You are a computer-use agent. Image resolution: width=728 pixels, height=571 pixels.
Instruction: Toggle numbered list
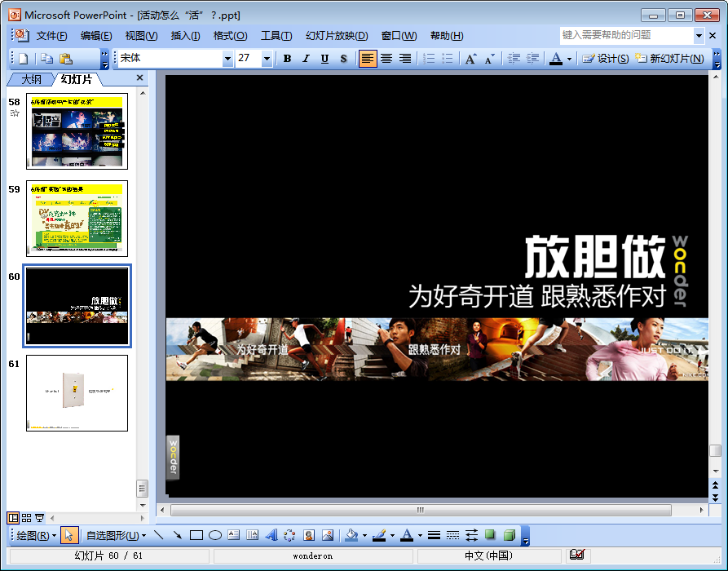tap(429, 59)
